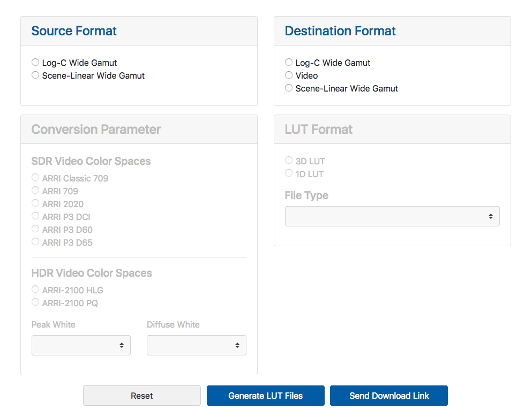The height and width of the screenshot is (417, 532).
Task: Select Scene-Linear Wide Gamut source format
Action: coord(35,75)
